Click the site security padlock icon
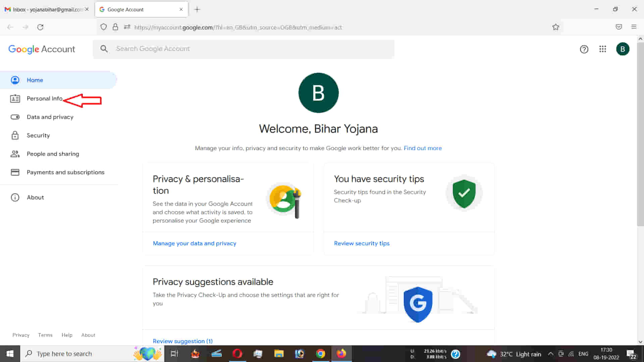644x362 pixels. pos(115,27)
